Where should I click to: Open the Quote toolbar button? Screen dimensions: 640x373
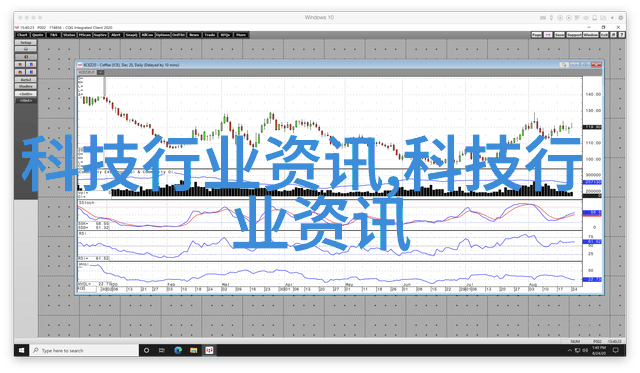pyautogui.click(x=38, y=35)
